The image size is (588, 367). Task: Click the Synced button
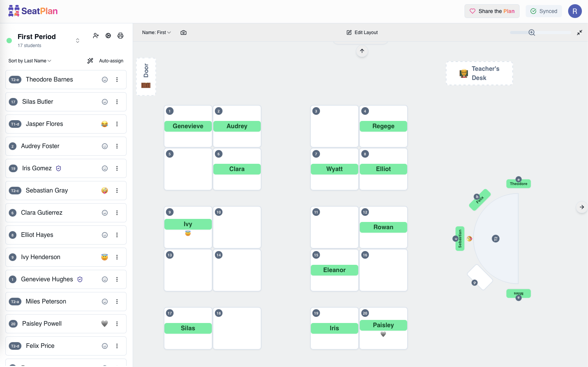tap(544, 11)
